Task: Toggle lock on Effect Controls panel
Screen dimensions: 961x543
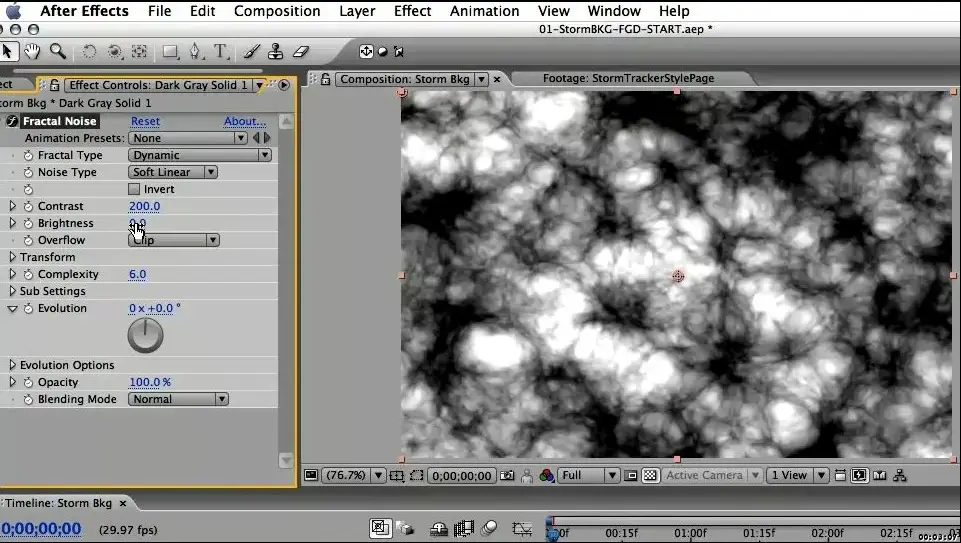Action: click(x=55, y=85)
